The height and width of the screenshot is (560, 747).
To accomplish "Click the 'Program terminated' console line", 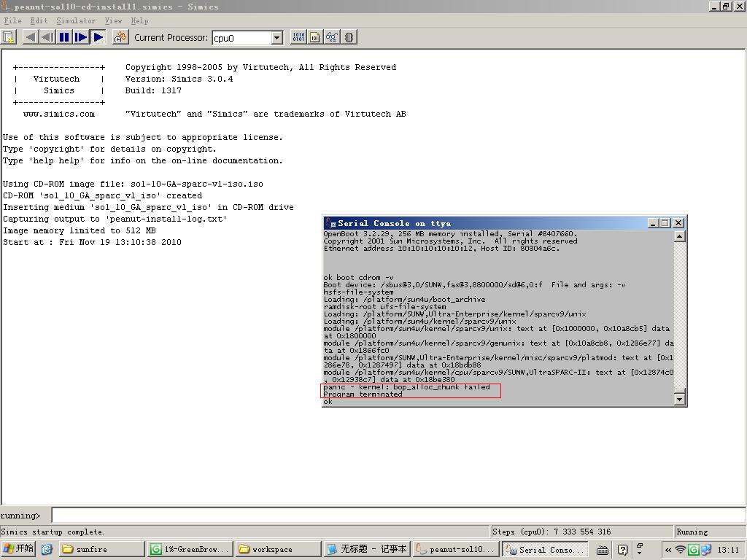I will coord(363,394).
